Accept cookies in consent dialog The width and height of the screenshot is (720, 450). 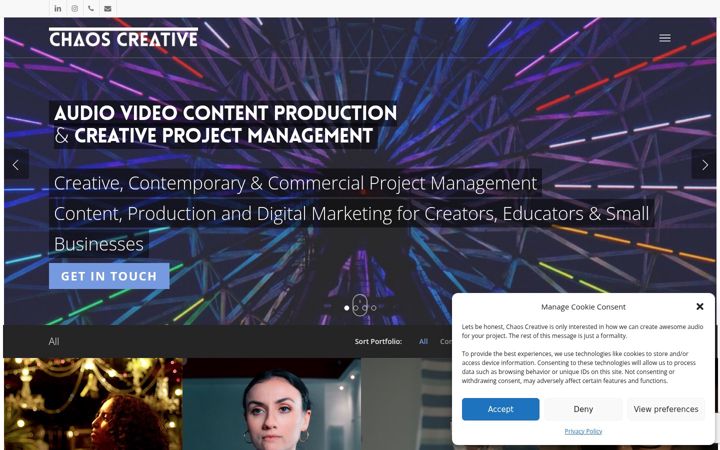500,409
